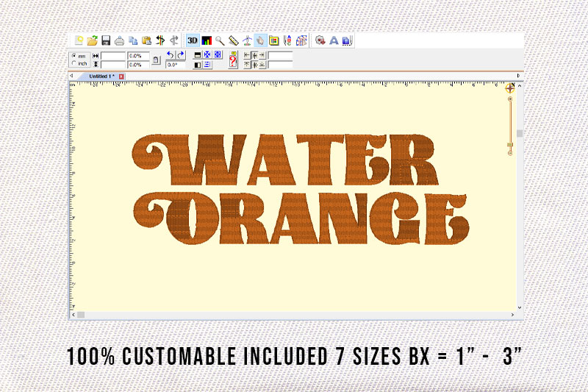
Task: Click the center in hoop icon
Action: coord(207,54)
